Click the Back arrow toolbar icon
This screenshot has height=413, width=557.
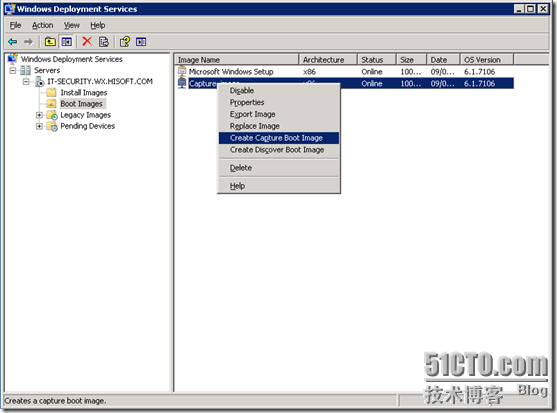pyautogui.click(x=13, y=42)
